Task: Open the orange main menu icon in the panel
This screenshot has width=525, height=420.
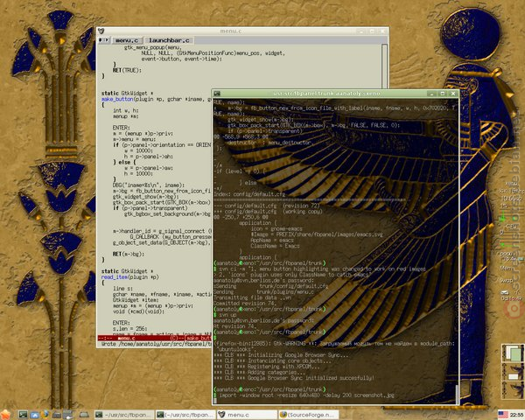Action: [5, 415]
